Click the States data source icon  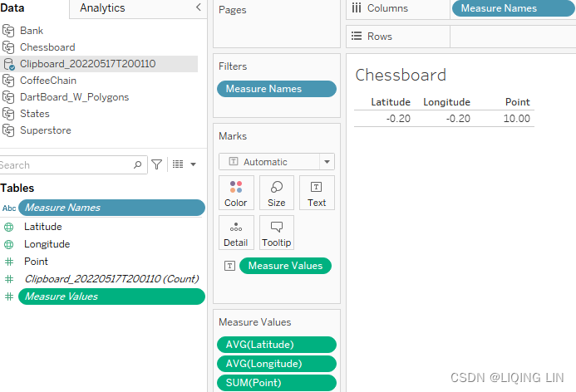pyautogui.click(x=8, y=114)
